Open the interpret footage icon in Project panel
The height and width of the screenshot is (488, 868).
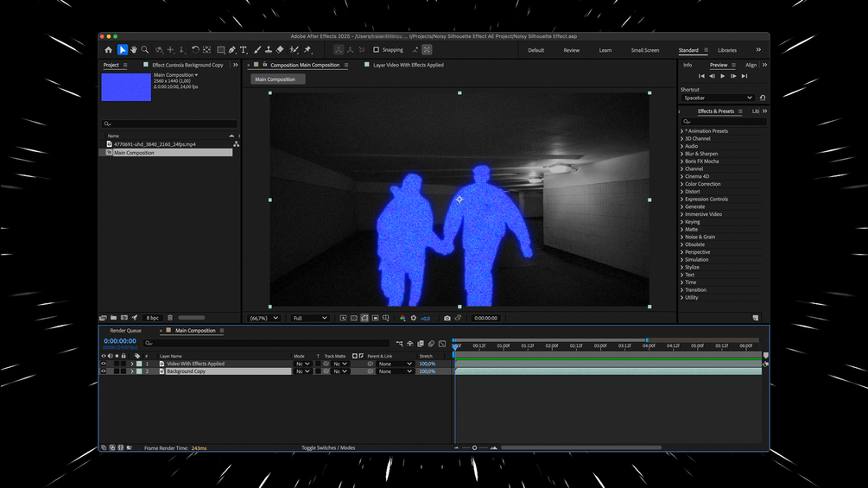(x=103, y=318)
